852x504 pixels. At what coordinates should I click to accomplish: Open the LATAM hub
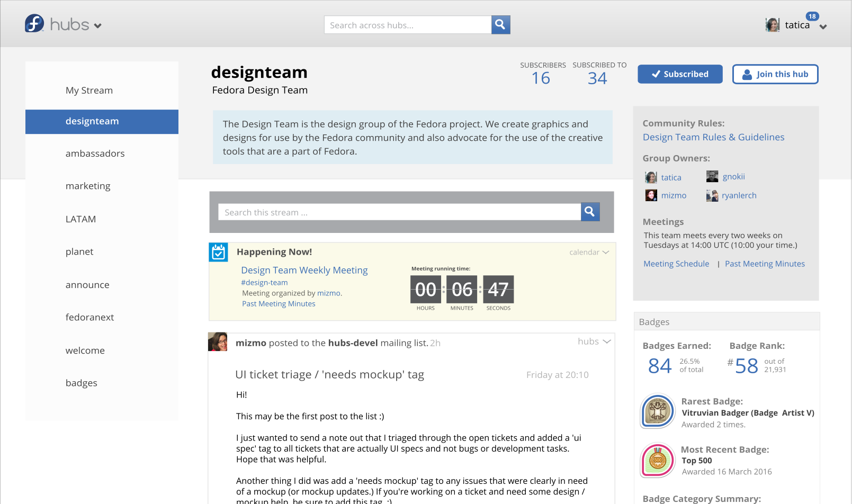tap(80, 219)
